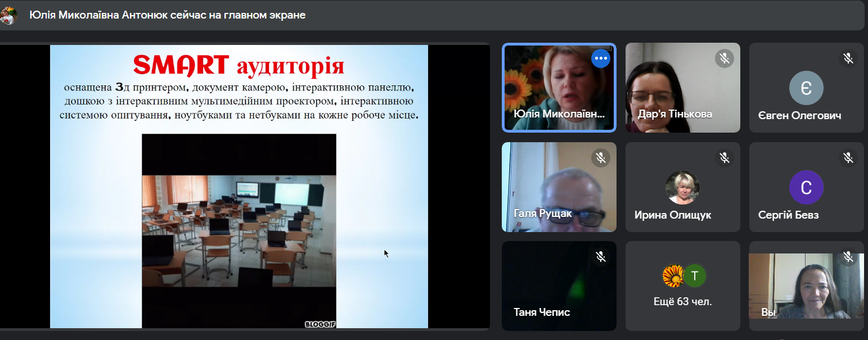
Task: Click muted mic icon on Сергій Бевз tile
Action: 848,158
